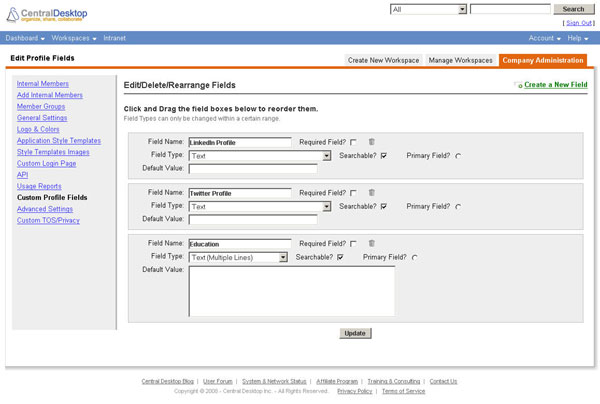Click the Central Desktop logo

point(46,15)
